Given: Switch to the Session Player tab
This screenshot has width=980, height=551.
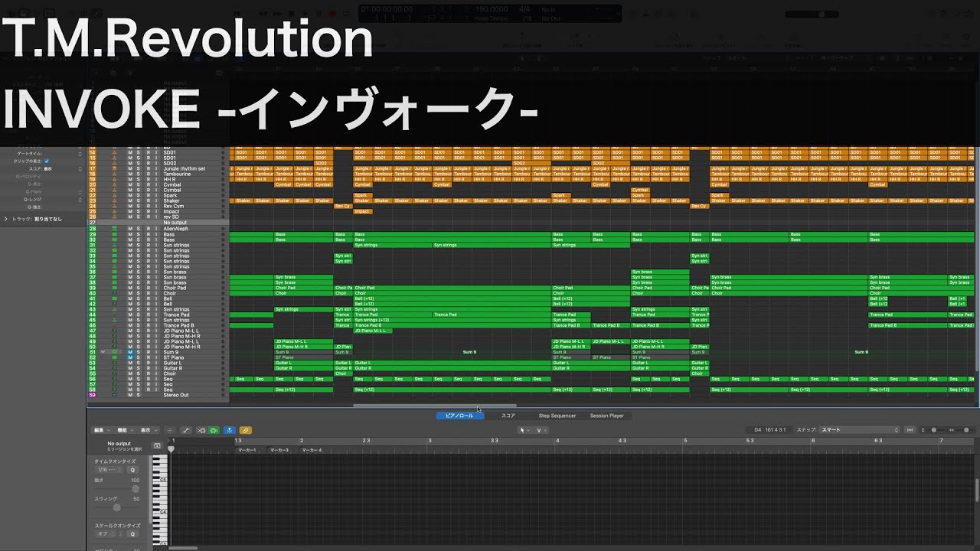Looking at the screenshot, I should [606, 416].
